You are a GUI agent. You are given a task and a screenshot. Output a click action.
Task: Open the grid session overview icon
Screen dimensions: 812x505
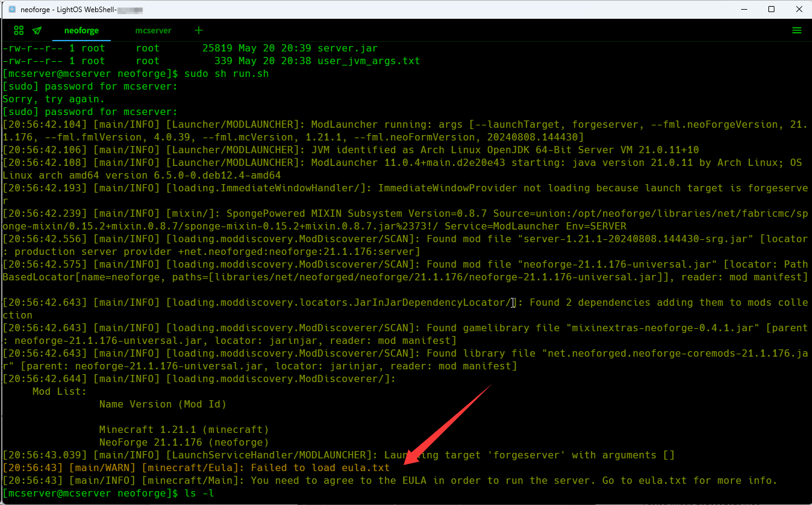[x=19, y=30]
